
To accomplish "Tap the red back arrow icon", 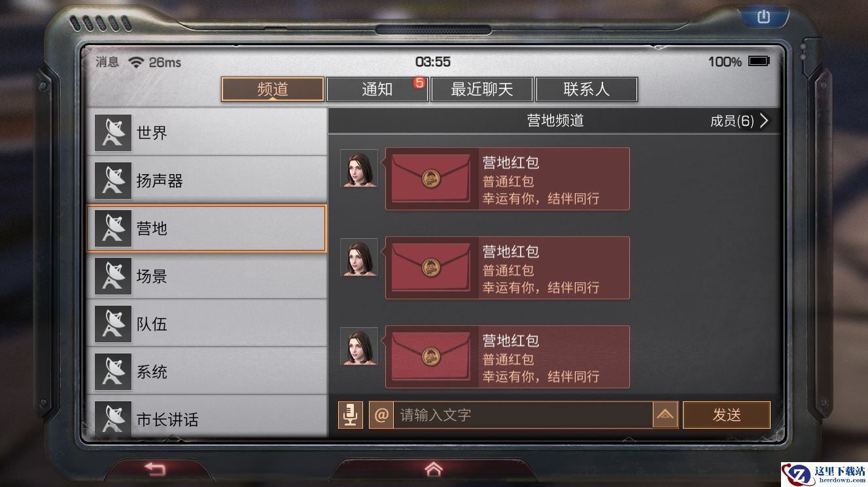I will (x=155, y=469).
